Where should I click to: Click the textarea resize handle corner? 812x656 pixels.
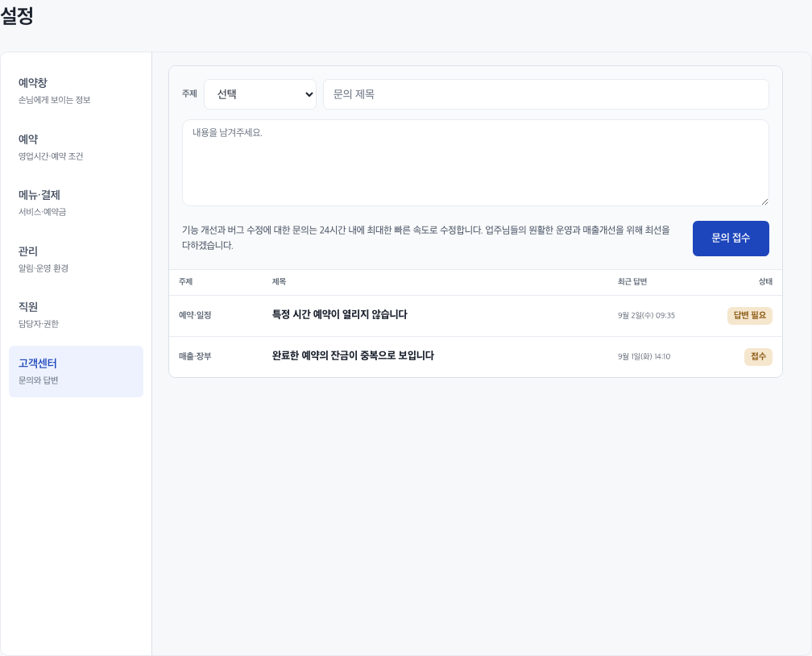click(x=765, y=202)
